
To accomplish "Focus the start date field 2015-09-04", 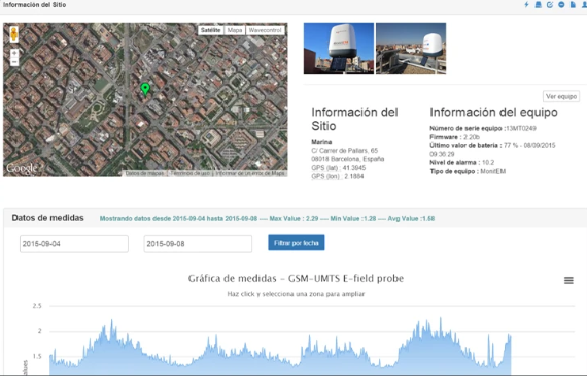I will click(x=74, y=244).
